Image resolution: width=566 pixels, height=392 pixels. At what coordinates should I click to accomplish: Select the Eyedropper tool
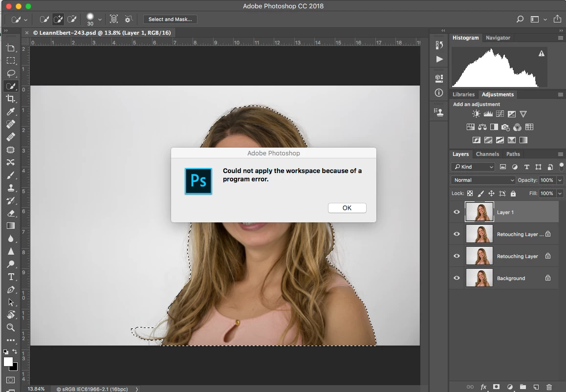click(10, 112)
